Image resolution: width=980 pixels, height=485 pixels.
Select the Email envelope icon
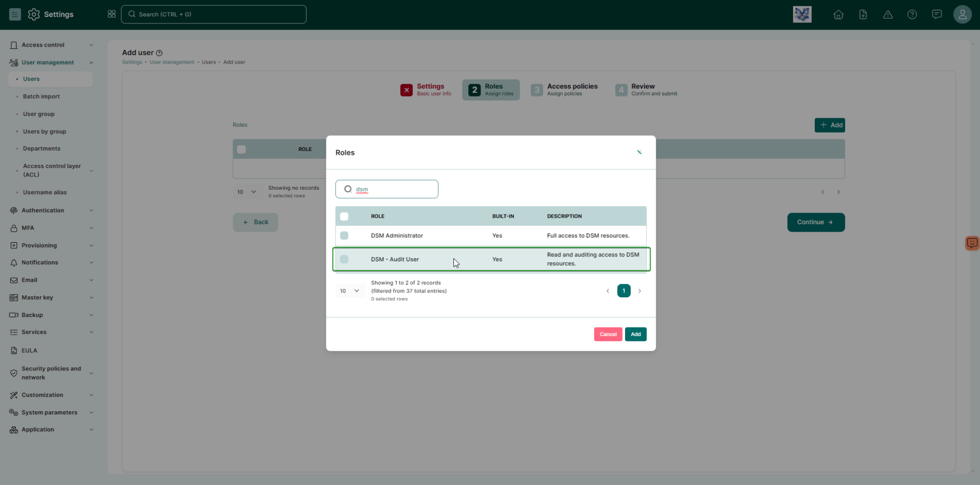(14, 280)
